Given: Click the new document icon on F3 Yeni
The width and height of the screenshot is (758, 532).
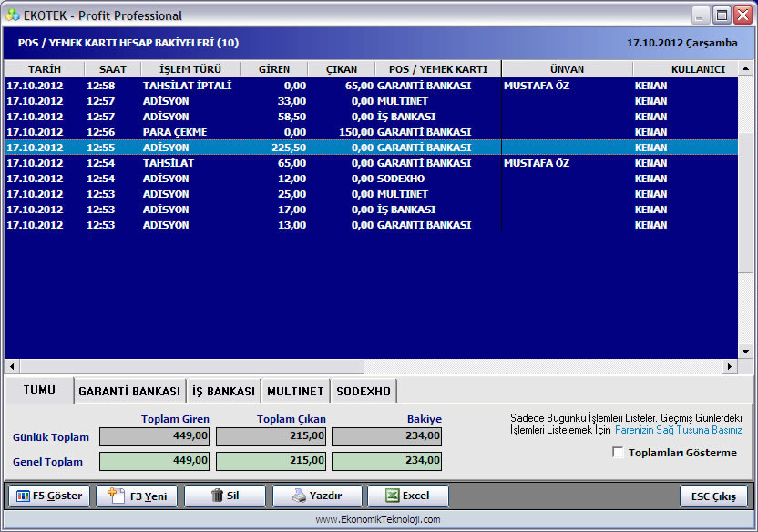Looking at the screenshot, I should pyautogui.click(x=116, y=496).
